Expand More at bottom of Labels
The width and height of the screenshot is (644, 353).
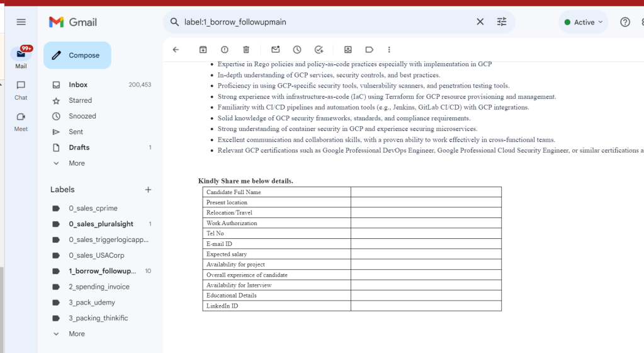(77, 333)
